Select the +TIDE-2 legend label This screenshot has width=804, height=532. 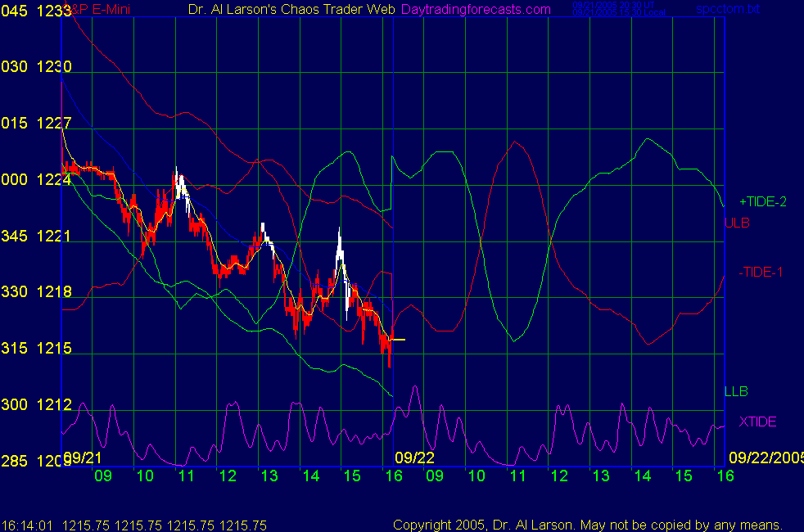pyautogui.click(x=762, y=201)
